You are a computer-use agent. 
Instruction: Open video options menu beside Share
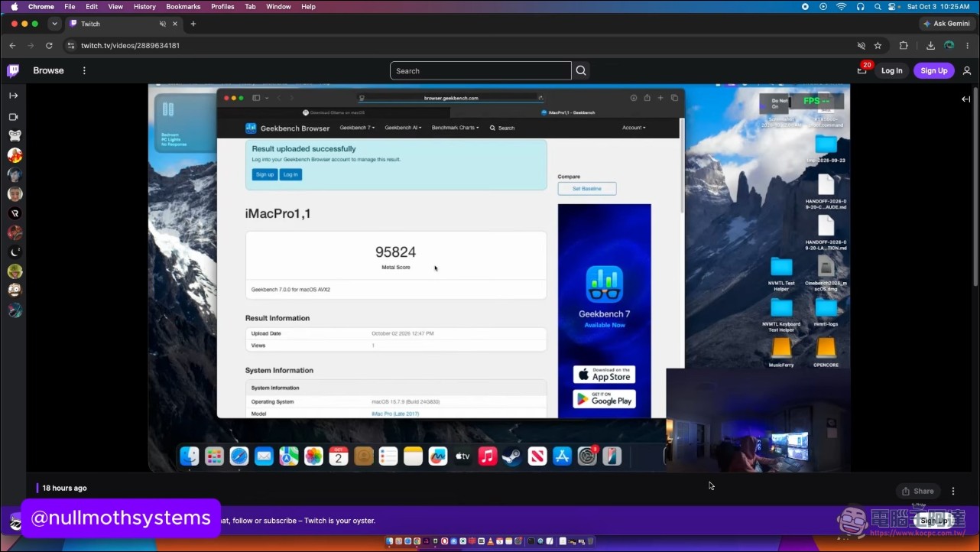click(953, 491)
